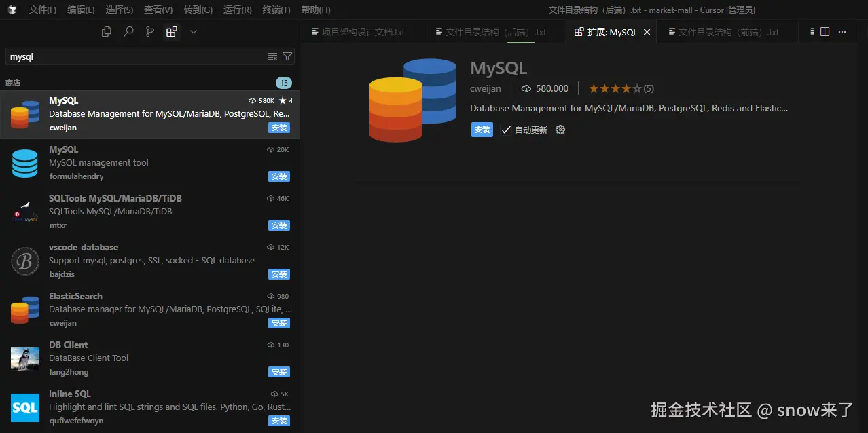Open the 运行(R) menu
Screen dimensions: 868x433
[x=237, y=10]
